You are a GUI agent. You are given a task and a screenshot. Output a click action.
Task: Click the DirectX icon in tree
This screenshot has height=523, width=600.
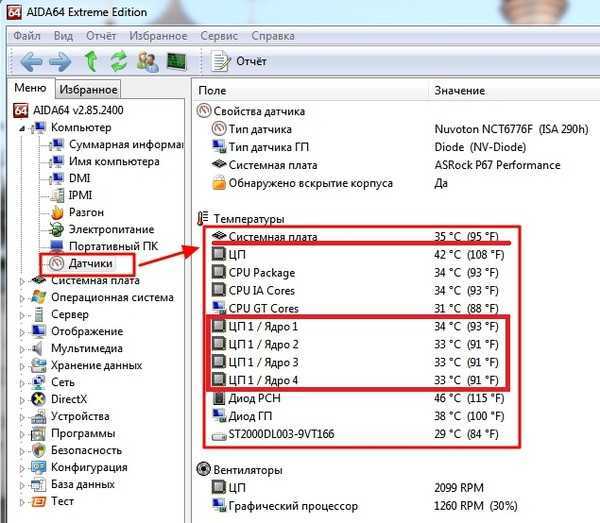tap(38, 399)
